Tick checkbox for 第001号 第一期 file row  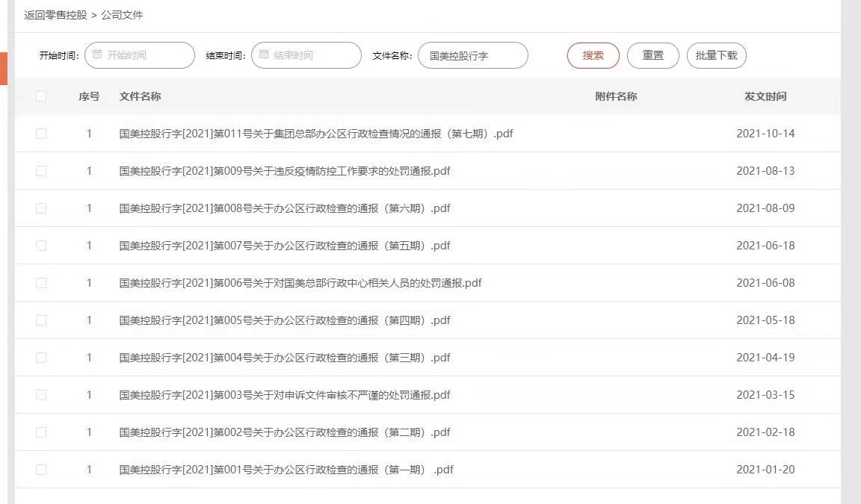click(x=41, y=470)
